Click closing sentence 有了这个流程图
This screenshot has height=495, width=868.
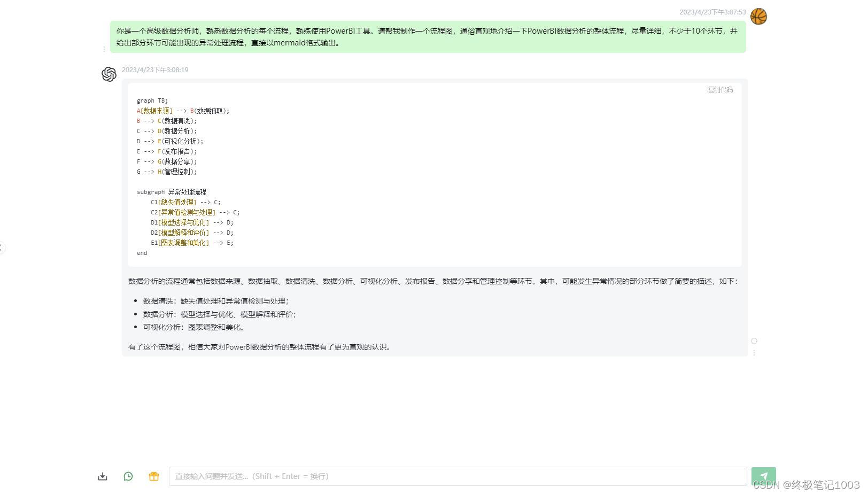tap(261, 347)
